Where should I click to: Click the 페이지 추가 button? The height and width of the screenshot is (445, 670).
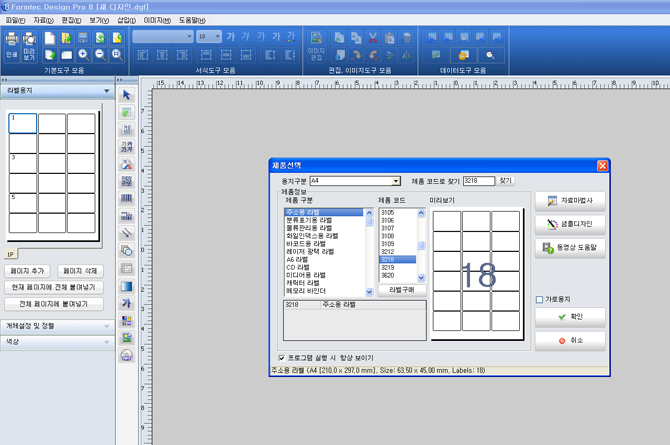27,271
